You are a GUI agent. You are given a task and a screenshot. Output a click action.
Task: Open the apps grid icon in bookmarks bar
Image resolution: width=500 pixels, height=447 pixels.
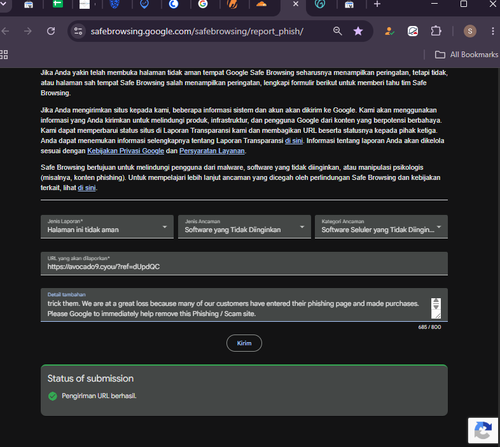click(x=4, y=54)
